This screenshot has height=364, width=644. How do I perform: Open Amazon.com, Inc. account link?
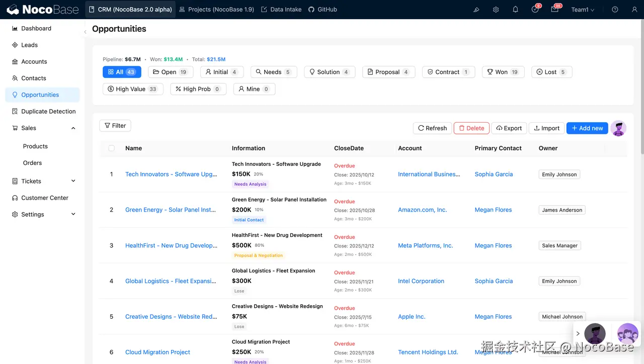[x=422, y=210]
